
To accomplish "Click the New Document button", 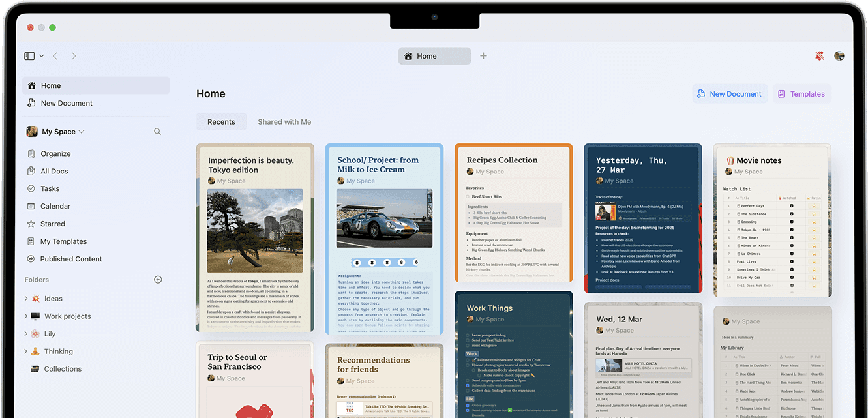I will click(730, 94).
